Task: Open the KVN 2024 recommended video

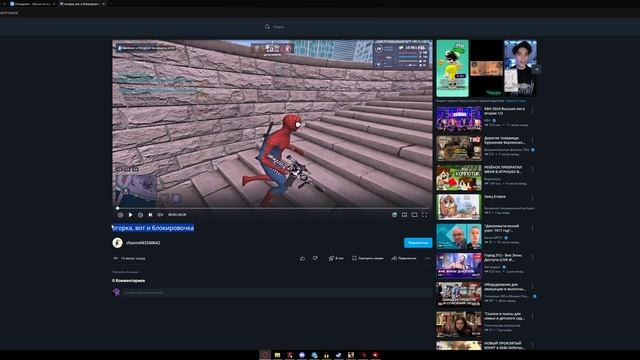Action: 459,119
